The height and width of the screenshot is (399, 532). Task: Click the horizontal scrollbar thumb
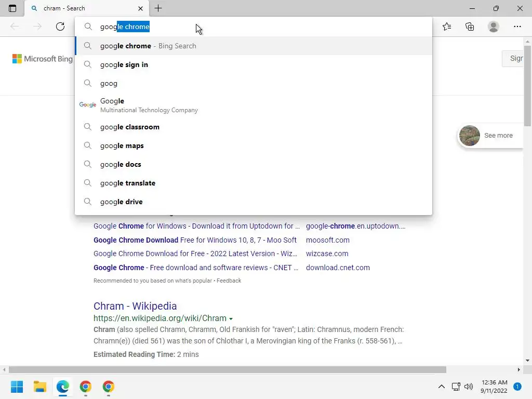point(228,369)
